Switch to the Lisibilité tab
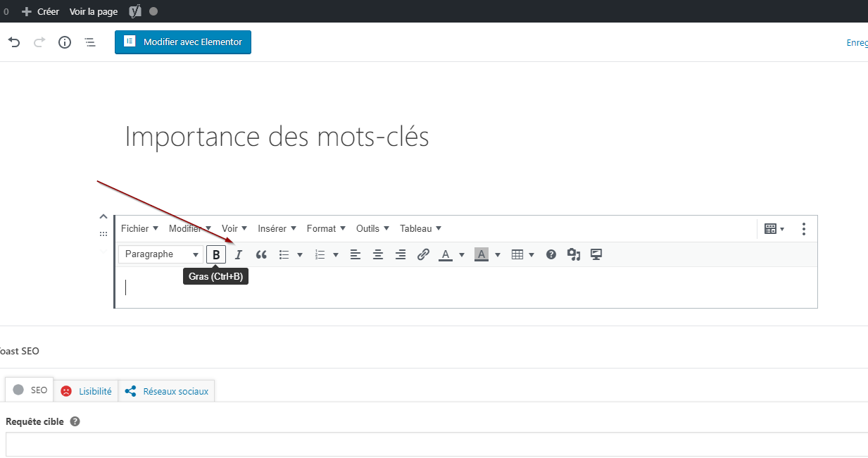Viewport: 868px width, 458px height. (87, 390)
